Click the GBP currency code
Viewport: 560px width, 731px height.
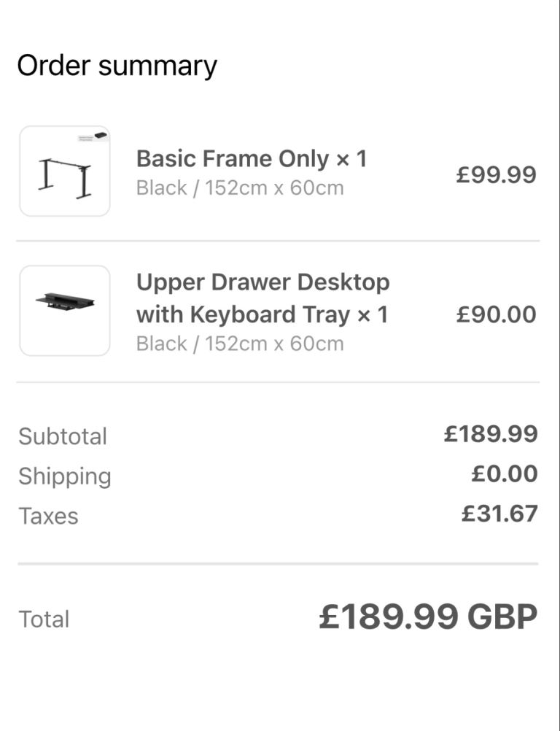[x=502, y=617]
